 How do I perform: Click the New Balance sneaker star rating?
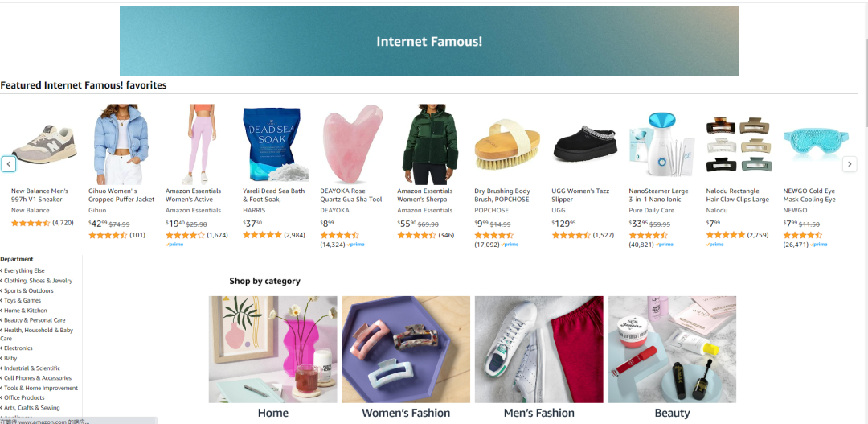tap(31, 223)
